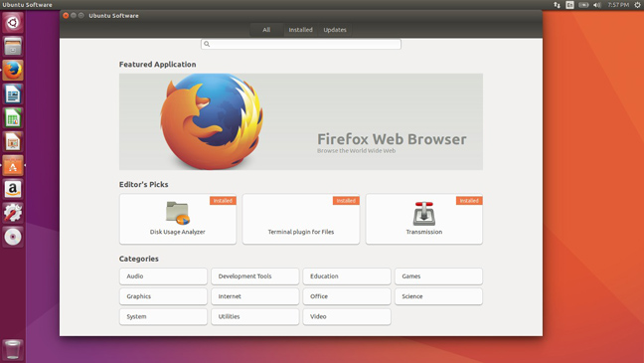The height and width of the screenshot is (363, 644).
Task: Open LibreOffice Writer launcher icon
Action: click(x=13, y=94)
